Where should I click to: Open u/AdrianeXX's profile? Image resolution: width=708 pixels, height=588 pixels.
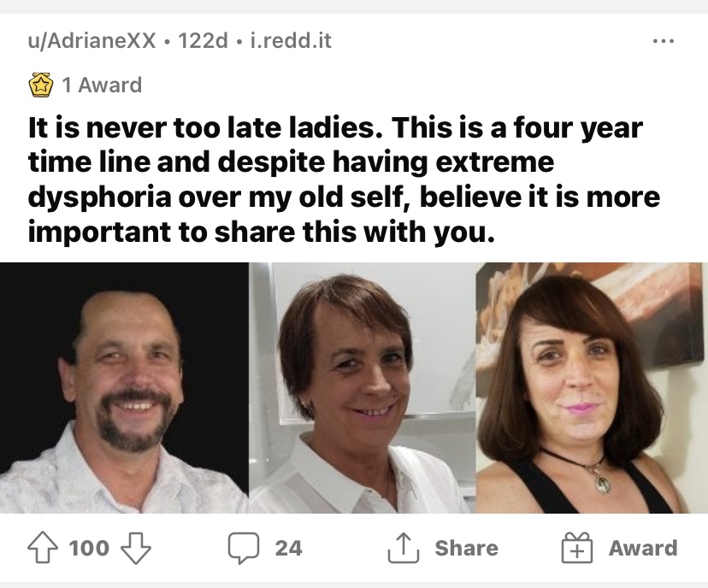pyautogui.click(x=91, y=41)
